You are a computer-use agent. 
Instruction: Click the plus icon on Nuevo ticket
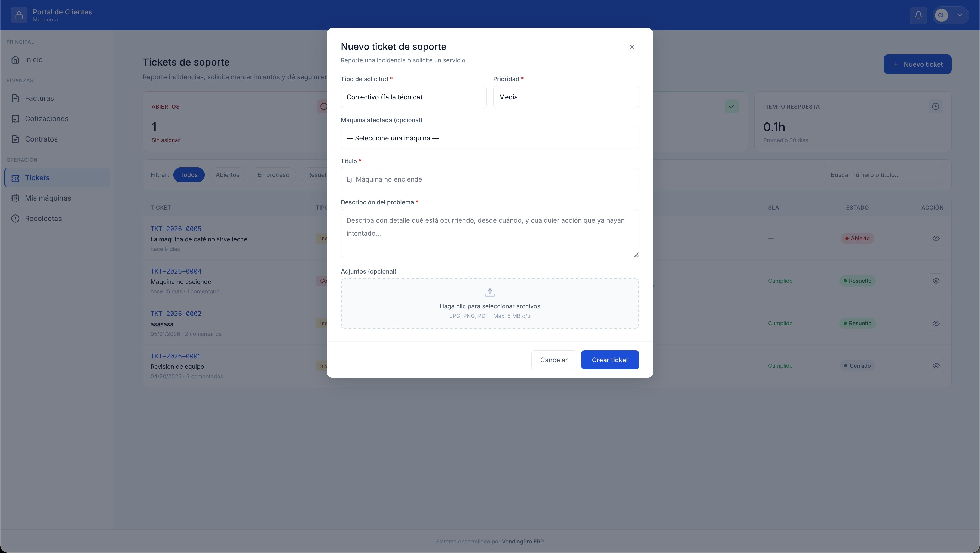tap(896, 64)
